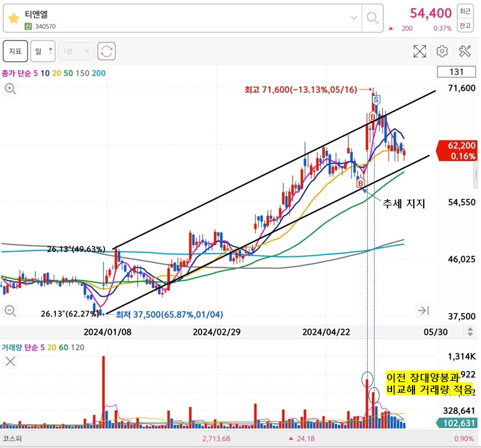Click the lower B buy marker at trend support

[360, 183]
